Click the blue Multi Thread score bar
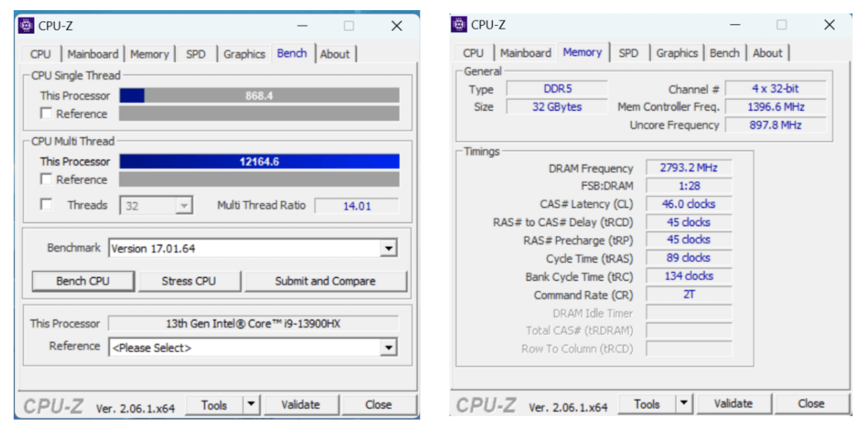 (259, 162)
